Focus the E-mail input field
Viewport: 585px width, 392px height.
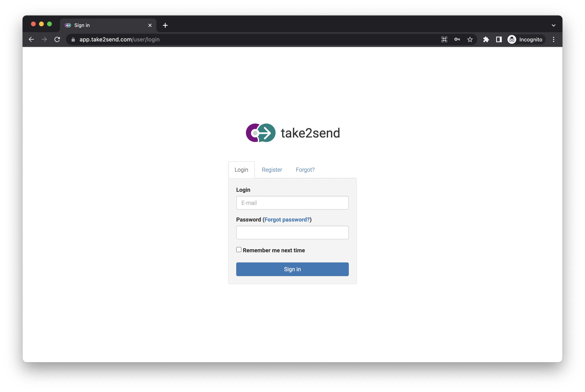tap(292, 203)
